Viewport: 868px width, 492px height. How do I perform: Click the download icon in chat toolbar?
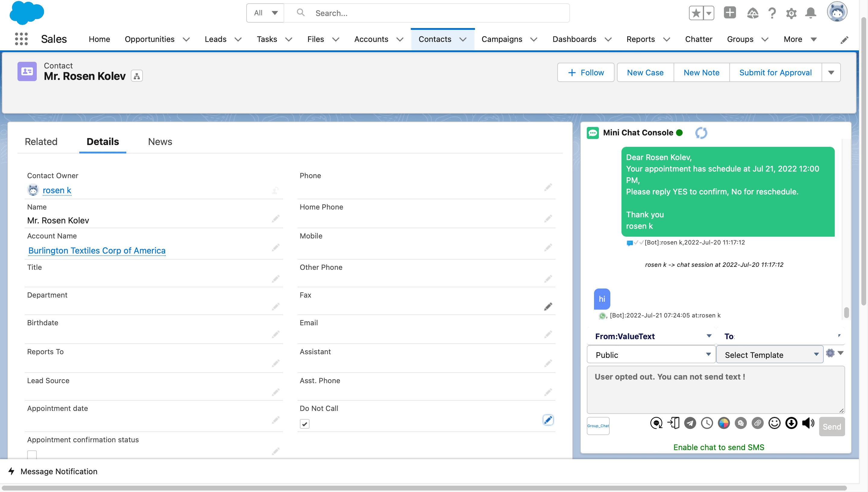tap(791, 425)
